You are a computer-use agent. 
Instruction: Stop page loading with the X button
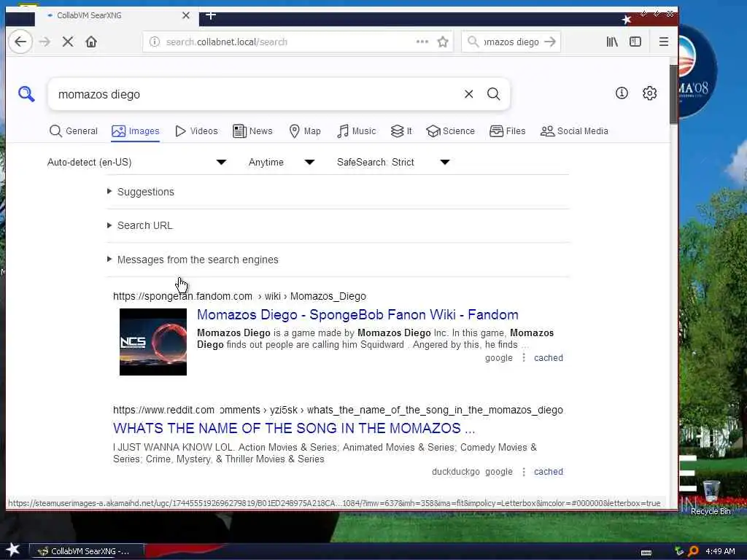point(68,42)
